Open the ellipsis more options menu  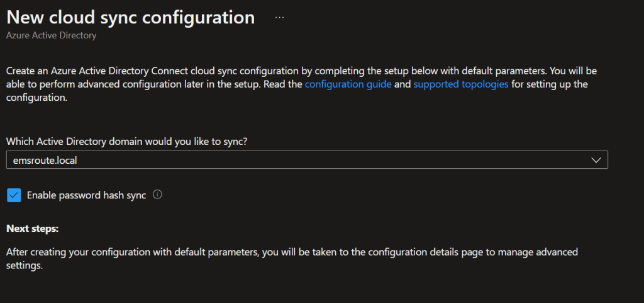pyautogui.click(x=280, y=18)
